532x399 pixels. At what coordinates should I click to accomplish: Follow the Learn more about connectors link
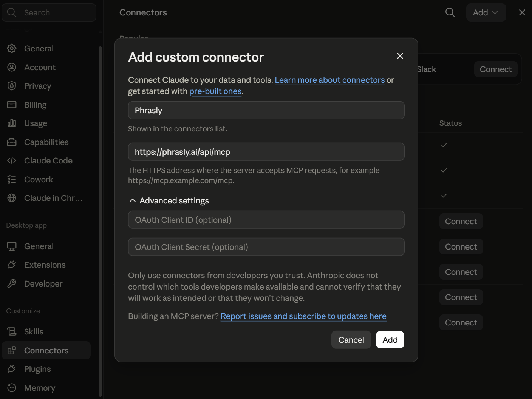click(x=329, y=80)
